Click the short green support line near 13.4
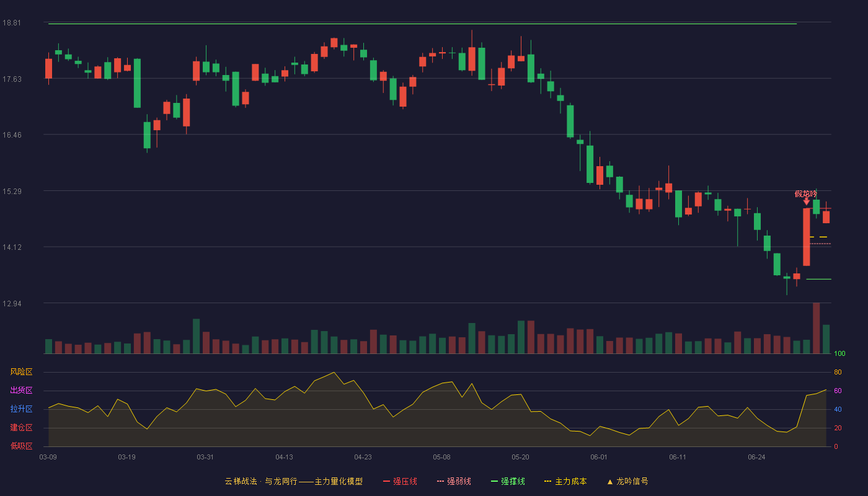 pos(818,279)
